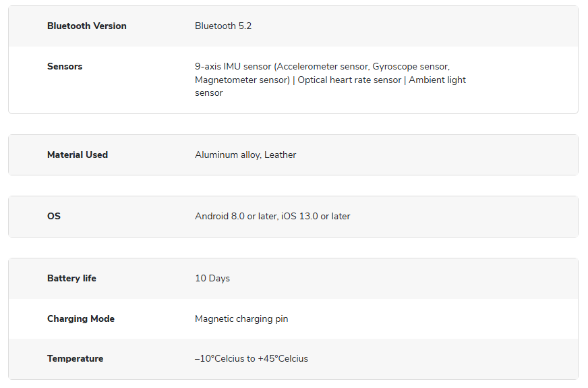Image resolution: width=588 pixels, height=388 pixels.
Task: Click the Charging Mode label
Action: 81,318
